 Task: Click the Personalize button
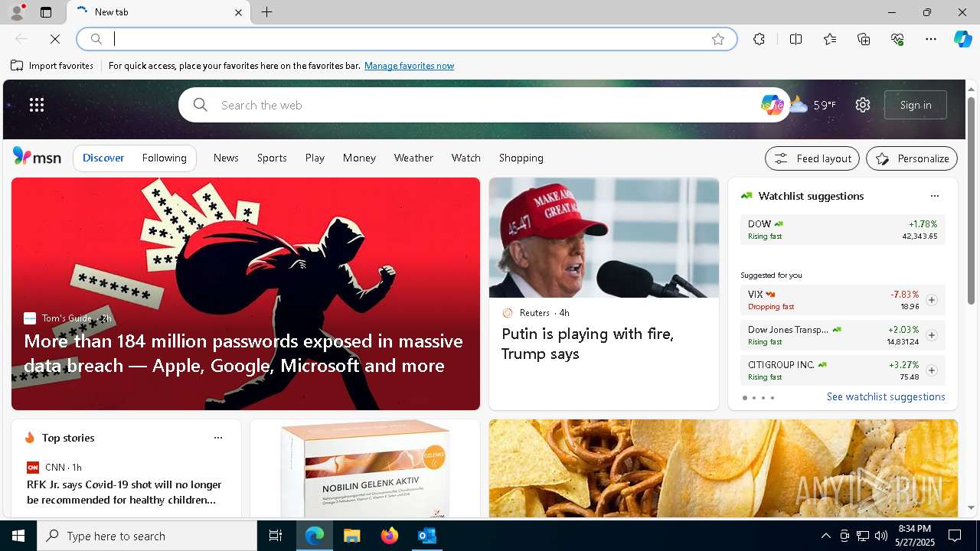912,158
